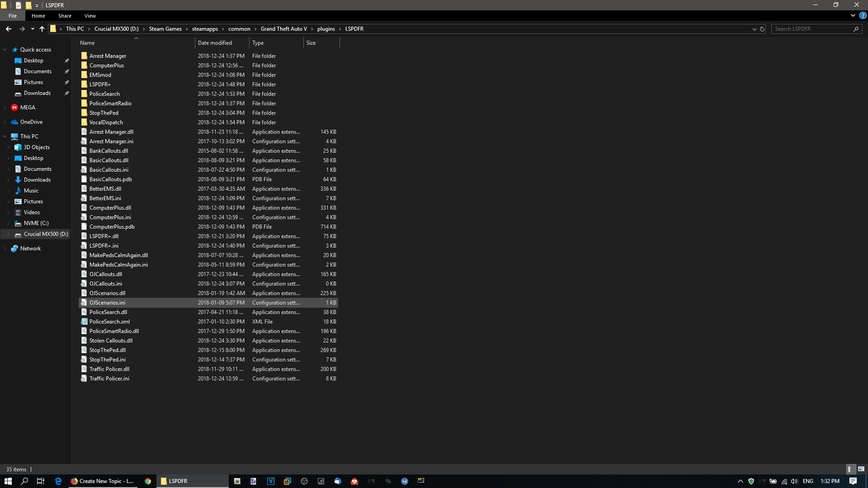Click the Grand Theft Auto V breadcrumb
Screen dimensions: 868x488
(x=283, y=29)
